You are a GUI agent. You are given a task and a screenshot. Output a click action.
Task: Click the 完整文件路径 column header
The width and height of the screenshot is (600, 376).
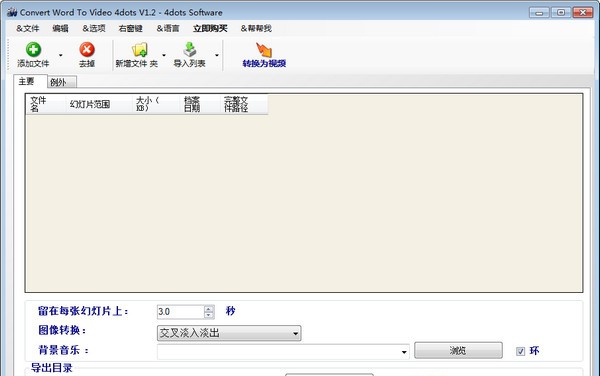(244, 104)
